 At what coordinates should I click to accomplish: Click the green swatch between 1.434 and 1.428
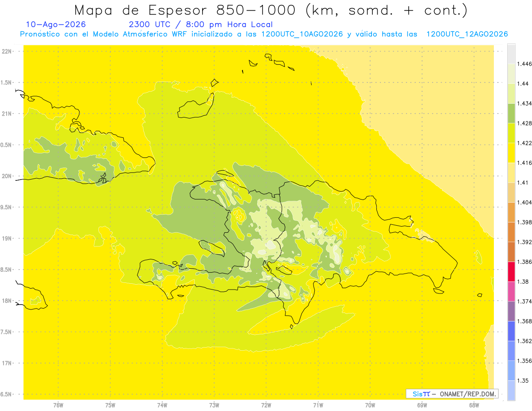(511, 113)
